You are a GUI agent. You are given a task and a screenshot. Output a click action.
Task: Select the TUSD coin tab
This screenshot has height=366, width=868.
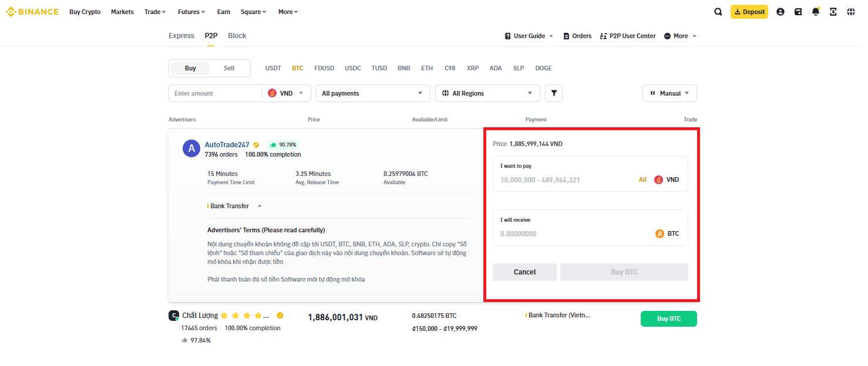[379, 68]
